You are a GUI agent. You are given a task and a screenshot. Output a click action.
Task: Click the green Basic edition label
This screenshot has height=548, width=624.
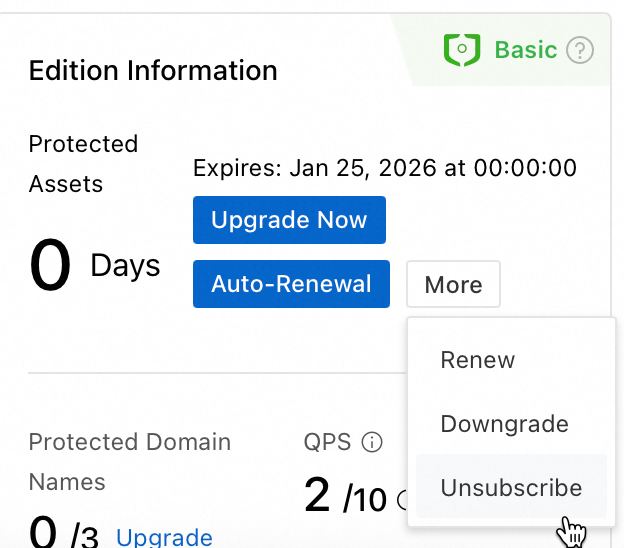(x=526, y=50)
